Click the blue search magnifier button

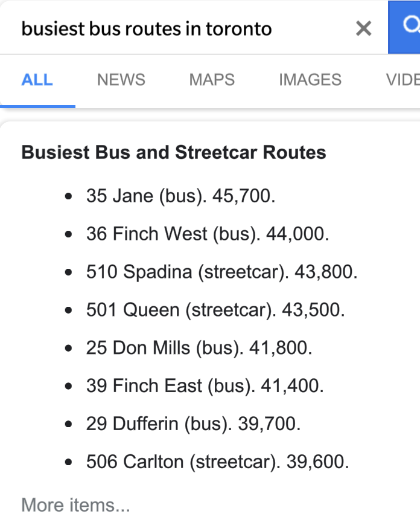pyautogui.click(x=406, y=27)
